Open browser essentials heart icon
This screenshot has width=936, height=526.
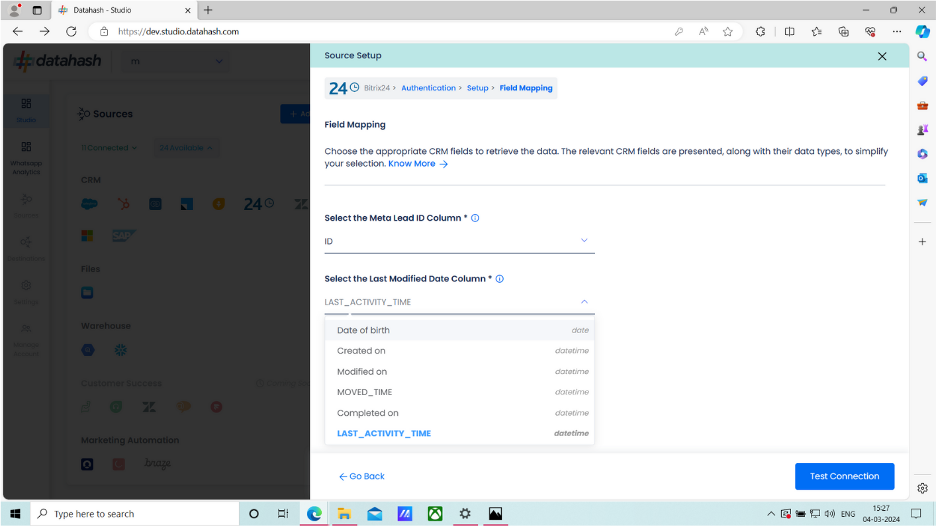(870, 32)
